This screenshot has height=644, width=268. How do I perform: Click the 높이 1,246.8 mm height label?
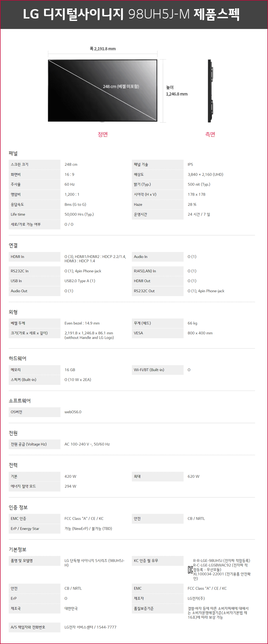point(177,91)
